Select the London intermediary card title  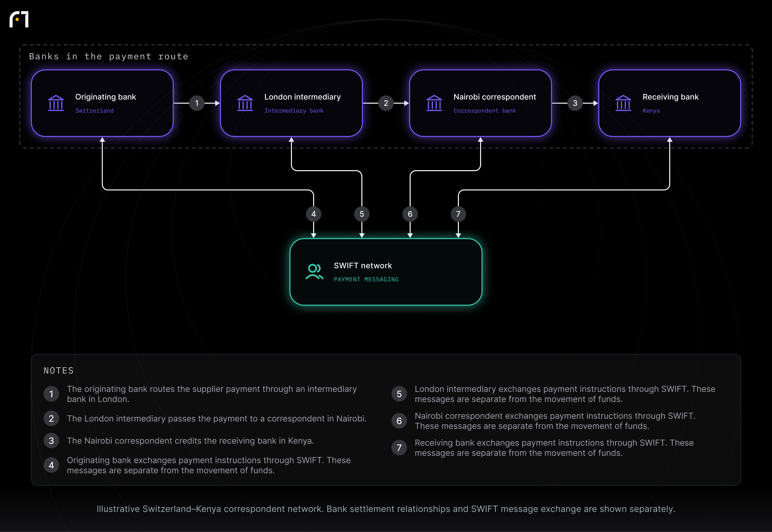click(x=303, y=97)
